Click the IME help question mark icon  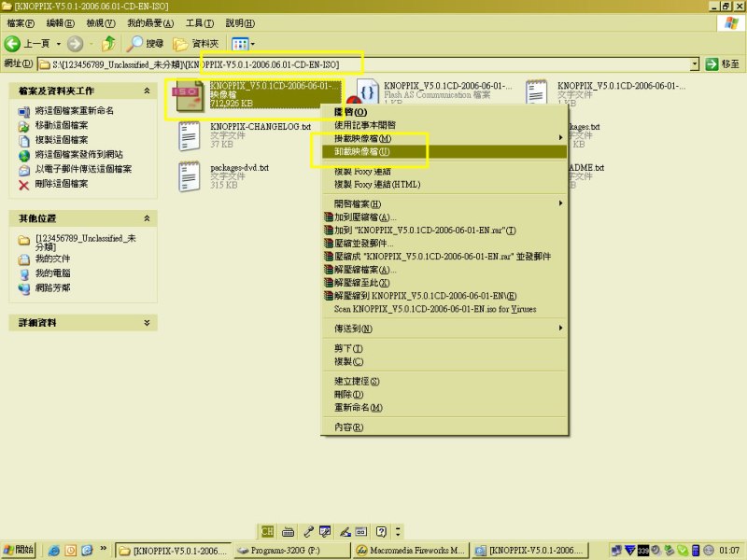381,531
